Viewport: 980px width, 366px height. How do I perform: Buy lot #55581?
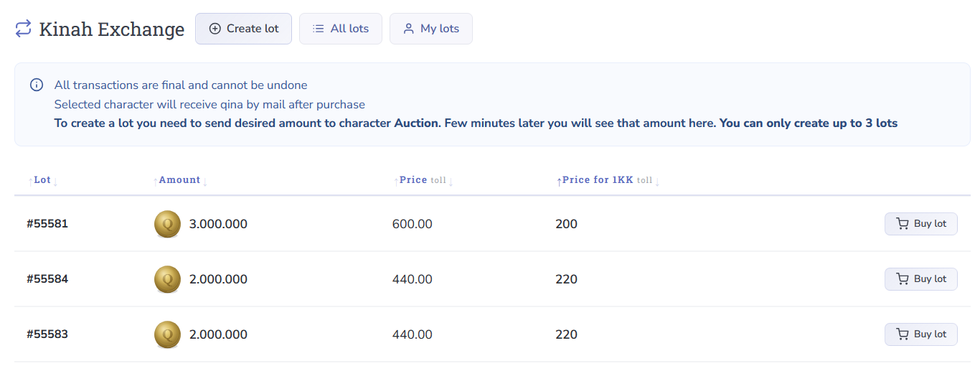point(920,224)
